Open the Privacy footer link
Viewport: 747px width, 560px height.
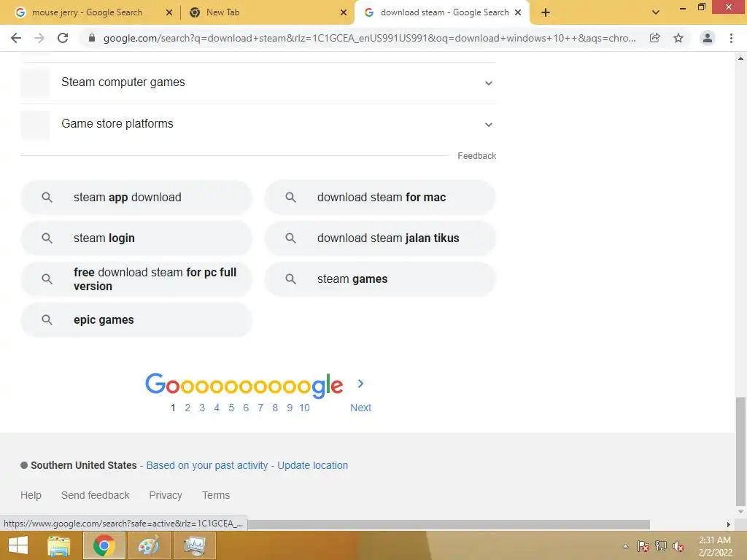point(166,495)
